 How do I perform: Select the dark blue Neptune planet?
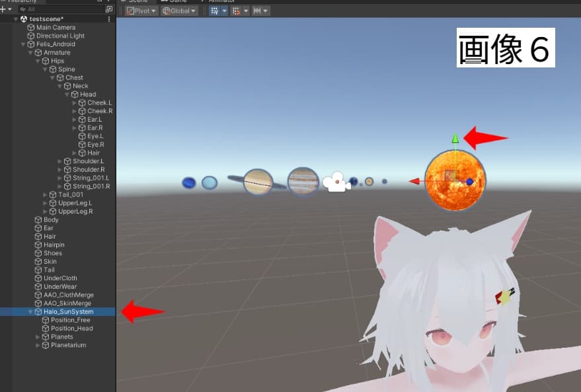click(x=189, y=182)
